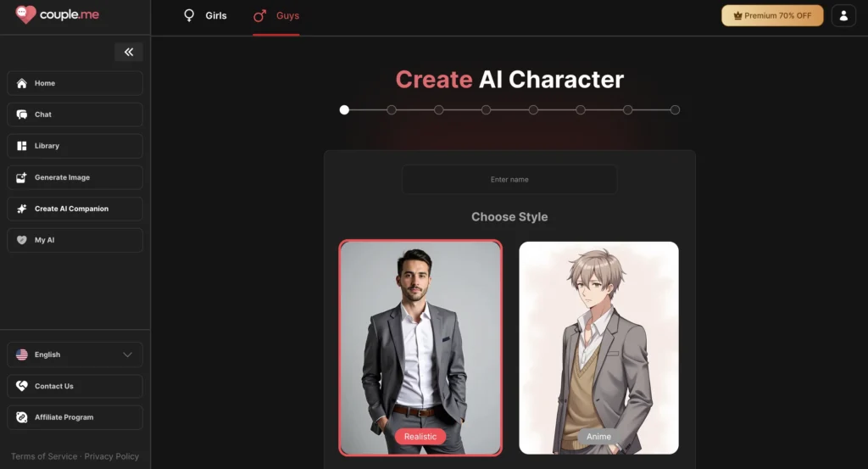Jump to sixth step dot in progress

point(580,109)
